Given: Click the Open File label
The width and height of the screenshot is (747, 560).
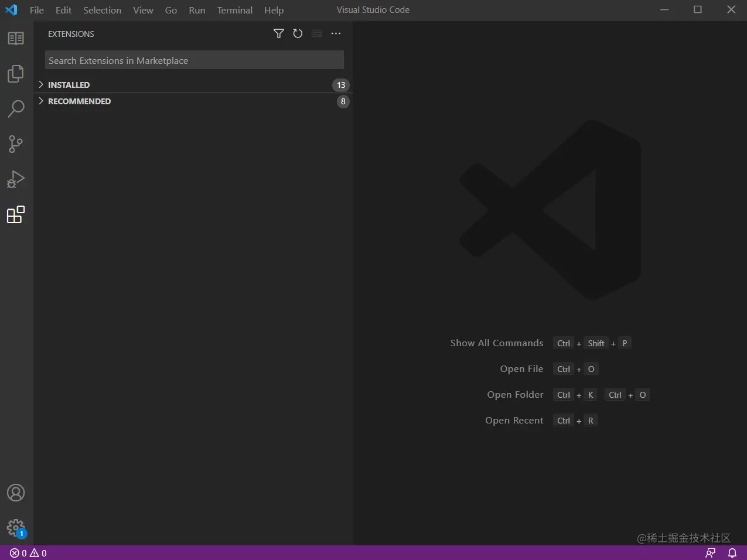Looking at the screenshot, I should (x=521, y=369).
